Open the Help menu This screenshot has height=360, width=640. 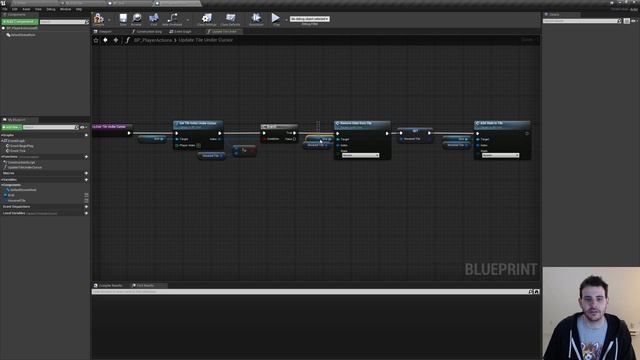79,9
